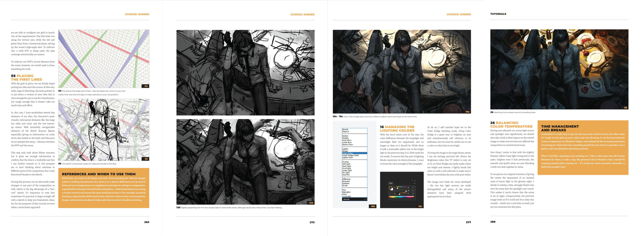The width and height of the screenshot is (644, 236).
Task: Close the Color panel with X icon
Action: (x=415, y=181)
